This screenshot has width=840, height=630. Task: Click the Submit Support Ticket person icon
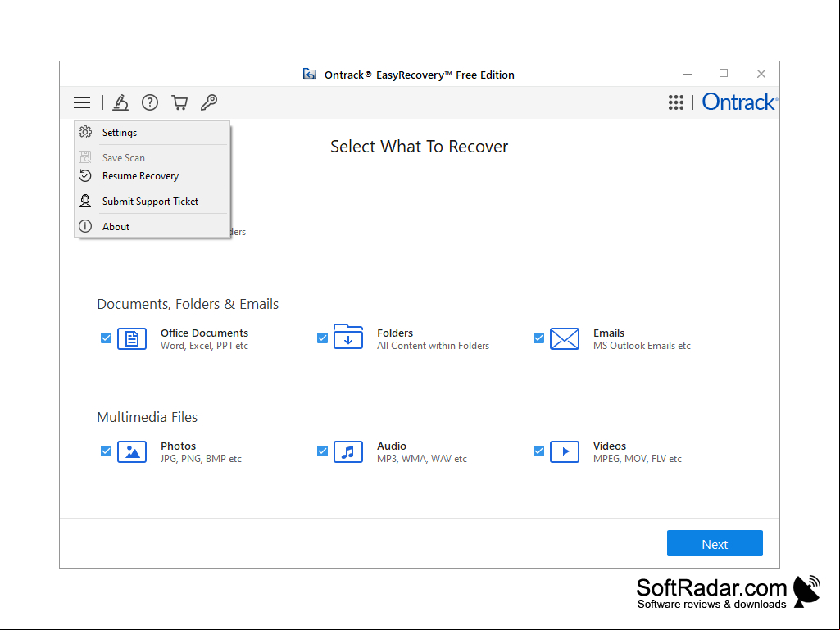[x=85, y=201]
